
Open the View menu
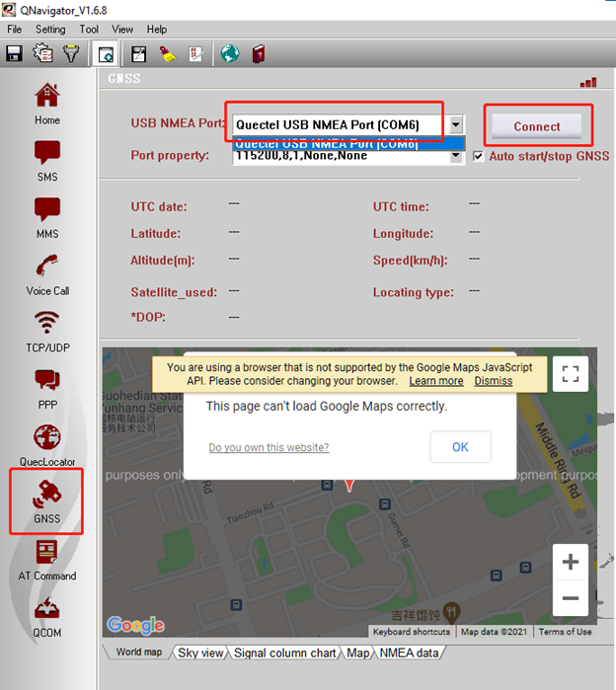[122, 30]
